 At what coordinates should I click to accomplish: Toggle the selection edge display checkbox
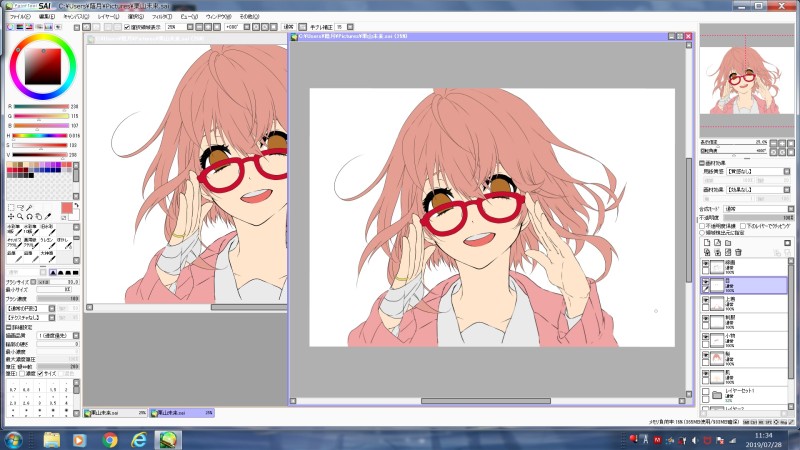[x=127, y=27]
